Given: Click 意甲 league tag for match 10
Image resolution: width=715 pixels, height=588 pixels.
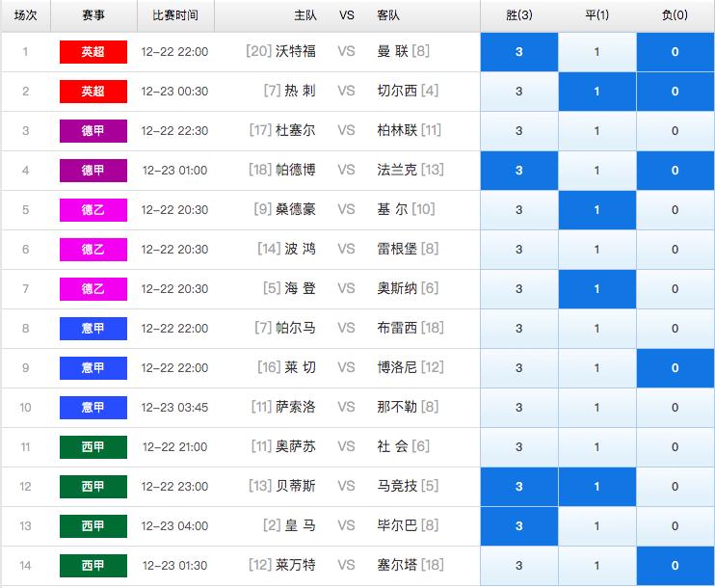Looking at the screenshot, I should [x=93, y=408].
